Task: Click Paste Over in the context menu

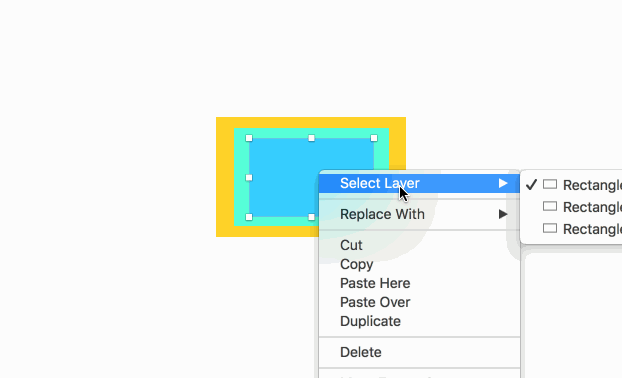Action: pyautogui.click(x=375, y=302)
